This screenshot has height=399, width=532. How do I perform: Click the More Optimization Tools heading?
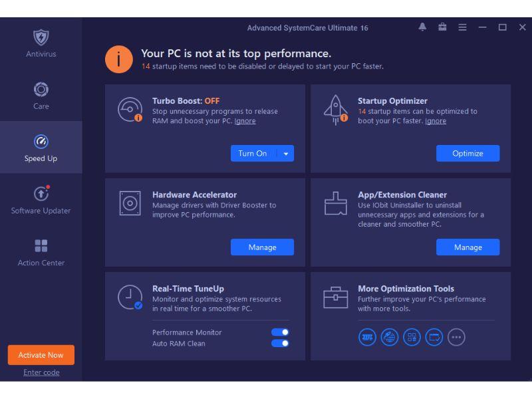click(x=406, y=289)
